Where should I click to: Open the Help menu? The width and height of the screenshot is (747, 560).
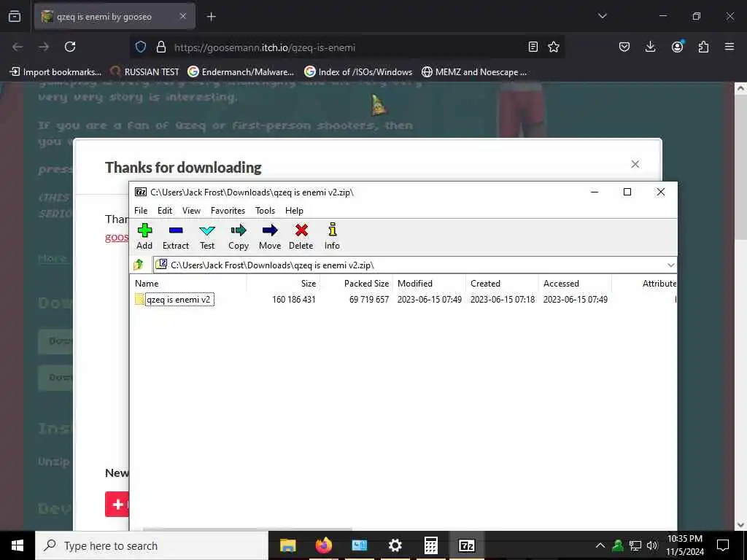[294, 211]
